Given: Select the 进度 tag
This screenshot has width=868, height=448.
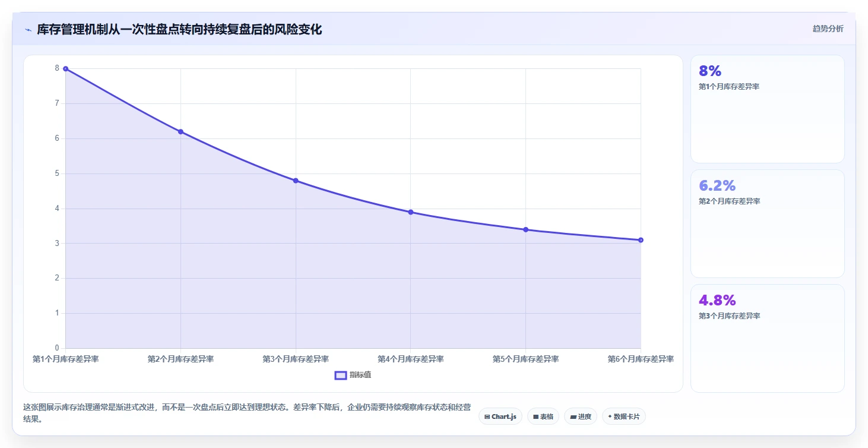Looking at the screenshot, I should [581, 417].
